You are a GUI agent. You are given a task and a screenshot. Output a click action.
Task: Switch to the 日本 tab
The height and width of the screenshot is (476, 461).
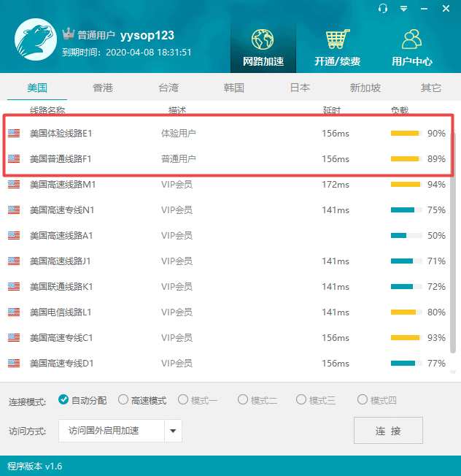click(x=300, y=88)
